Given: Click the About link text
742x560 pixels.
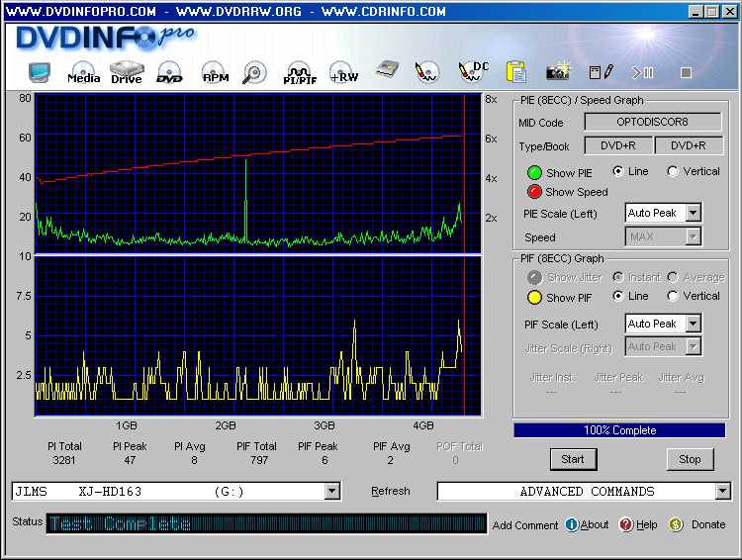Looking at the screenshot, I should tap(595, 524).
